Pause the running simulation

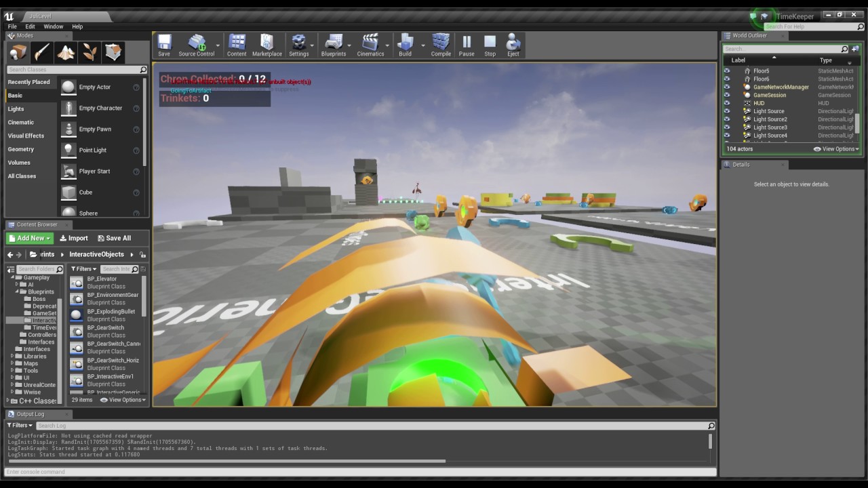coord(467,45)
